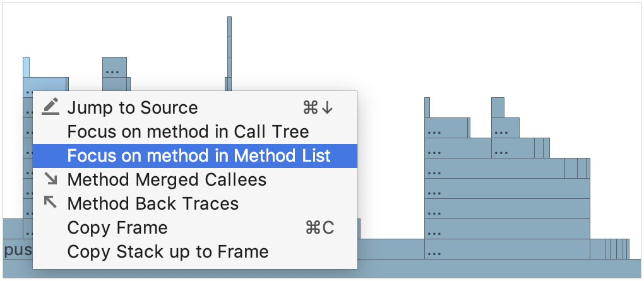The image size is (644, 281).
Task: Choose Jump to Source from context menu
Action: point(133,108)
